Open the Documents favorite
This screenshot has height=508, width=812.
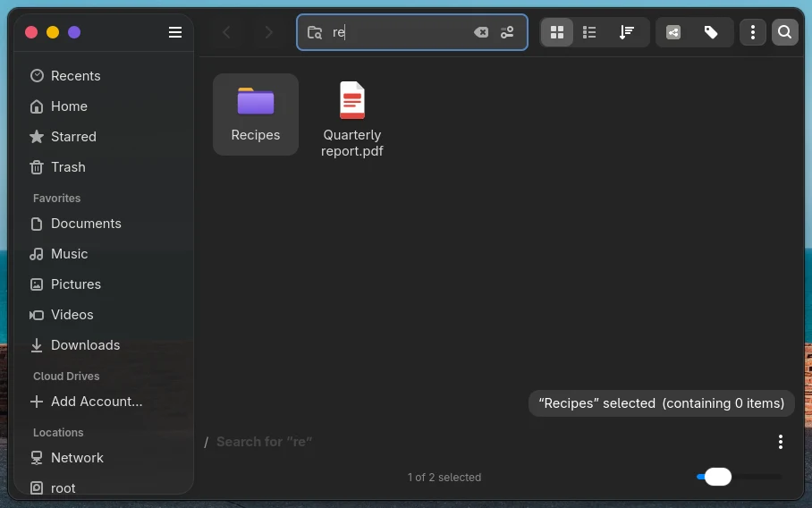(x=104, y=224)
